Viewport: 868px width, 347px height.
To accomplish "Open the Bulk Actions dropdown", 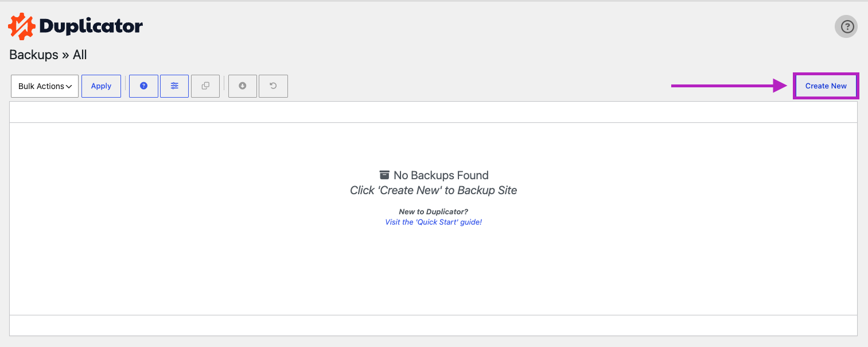I will 45,86.
